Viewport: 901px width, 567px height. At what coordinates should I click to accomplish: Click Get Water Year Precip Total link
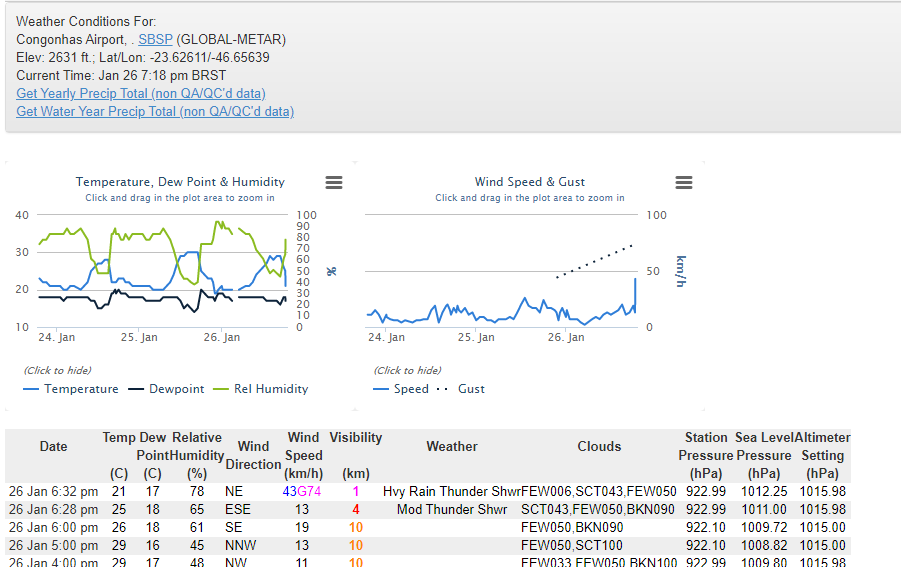click(x=155, y=112)
